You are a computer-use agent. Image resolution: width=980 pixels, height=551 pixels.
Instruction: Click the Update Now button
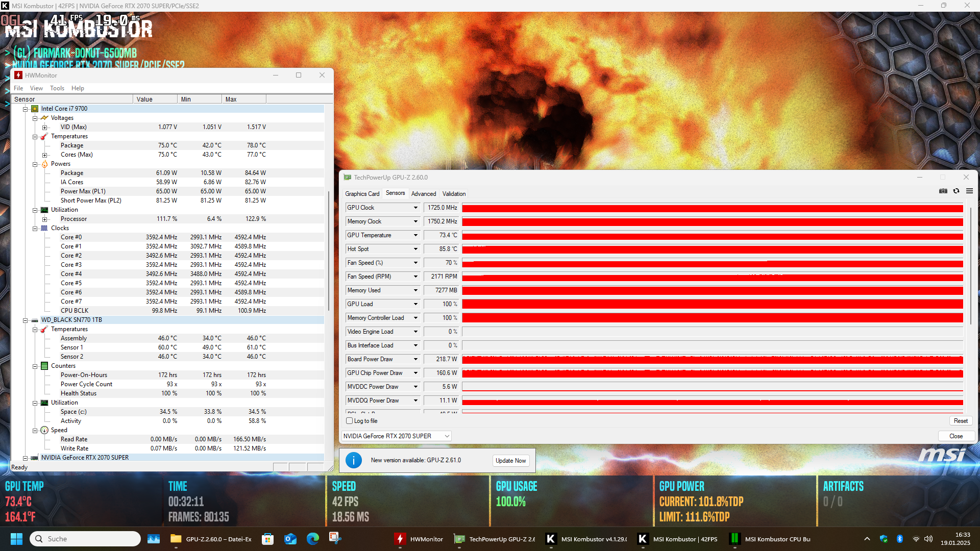[510, 460]
